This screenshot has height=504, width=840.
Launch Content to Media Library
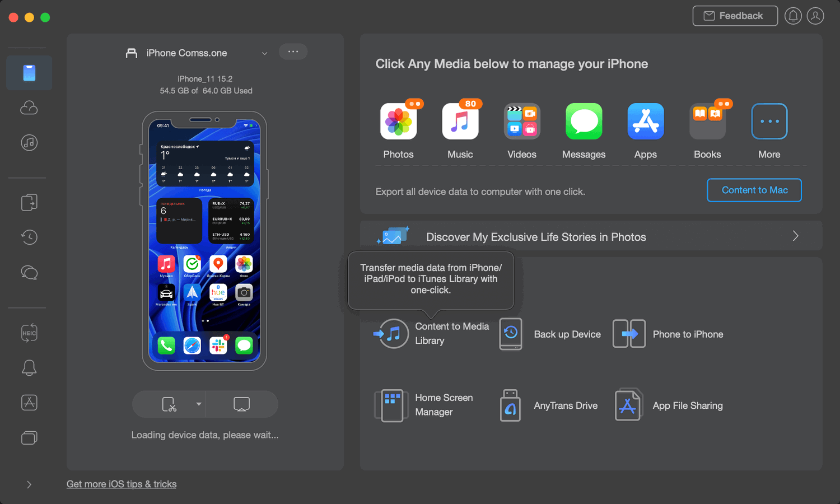[x=432, y=334]
